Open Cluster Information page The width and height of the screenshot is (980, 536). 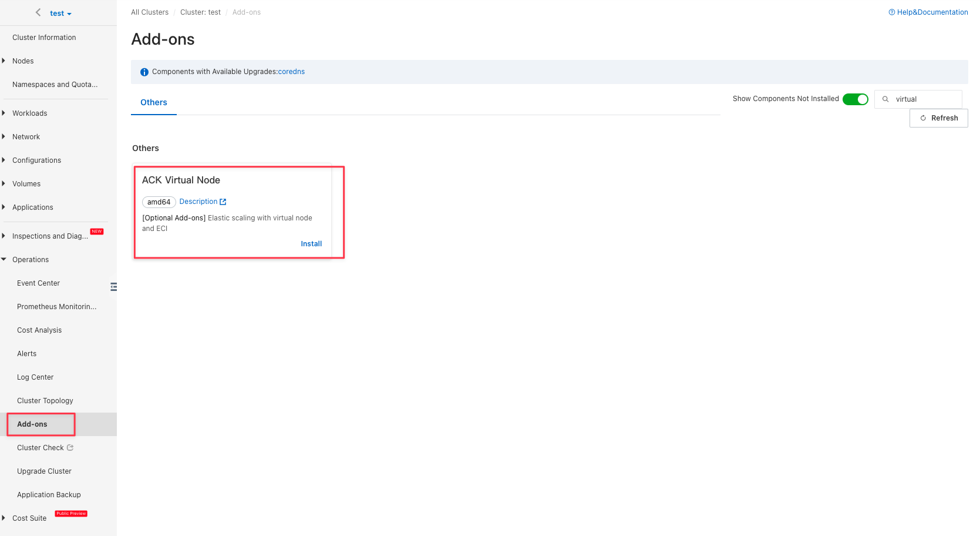(44, 38)
